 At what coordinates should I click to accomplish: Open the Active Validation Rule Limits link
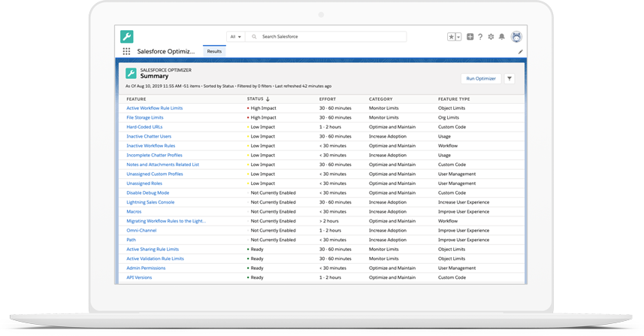click(155, 259)
